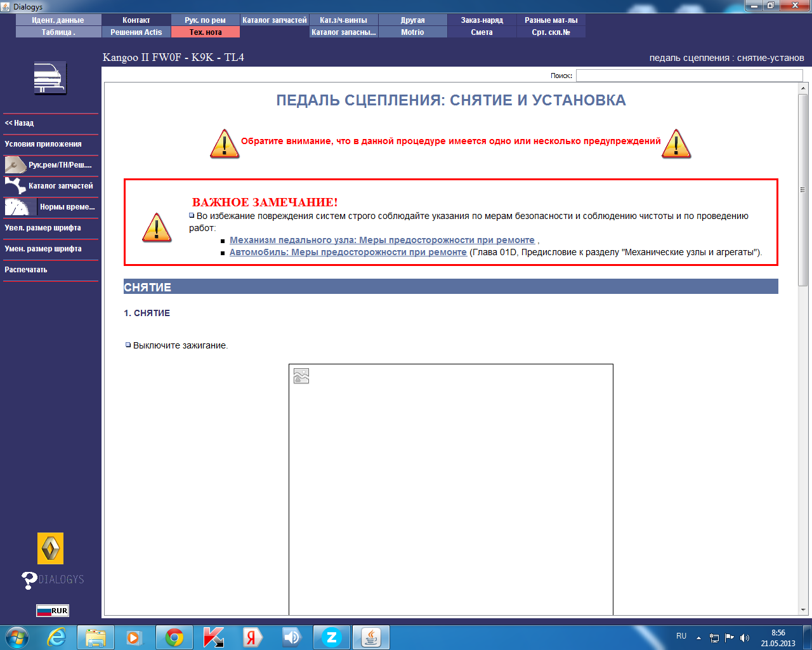Click the ВАЖНОЕ ЗАМЕЧАНИЕ! red heading
Screen dimensions: 812x650
265,202
